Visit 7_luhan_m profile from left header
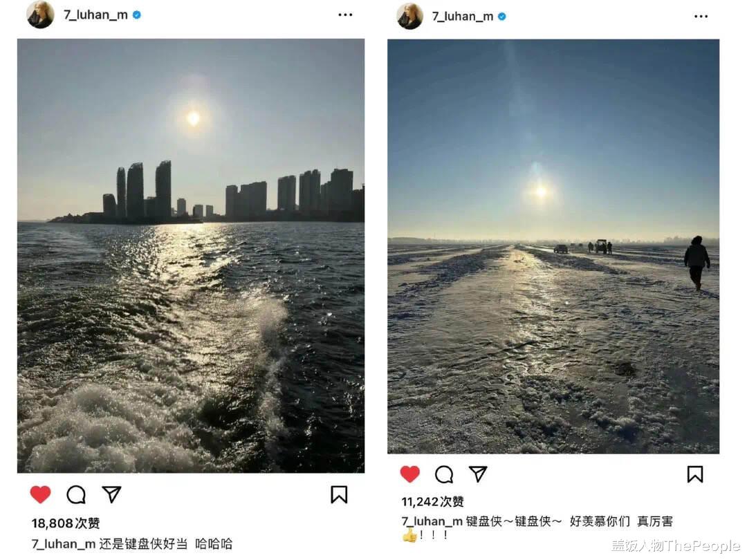The width and height of the screenshot is (747, 560). coord(95,15)
